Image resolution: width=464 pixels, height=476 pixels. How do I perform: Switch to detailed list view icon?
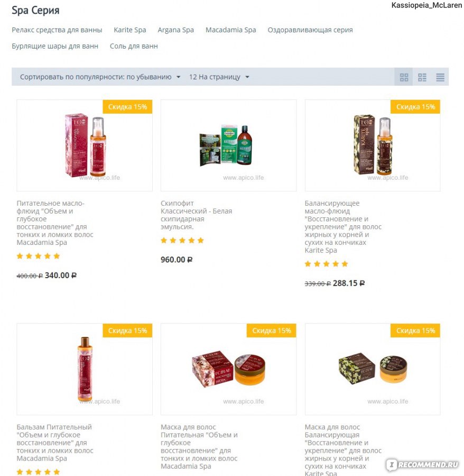422,77
